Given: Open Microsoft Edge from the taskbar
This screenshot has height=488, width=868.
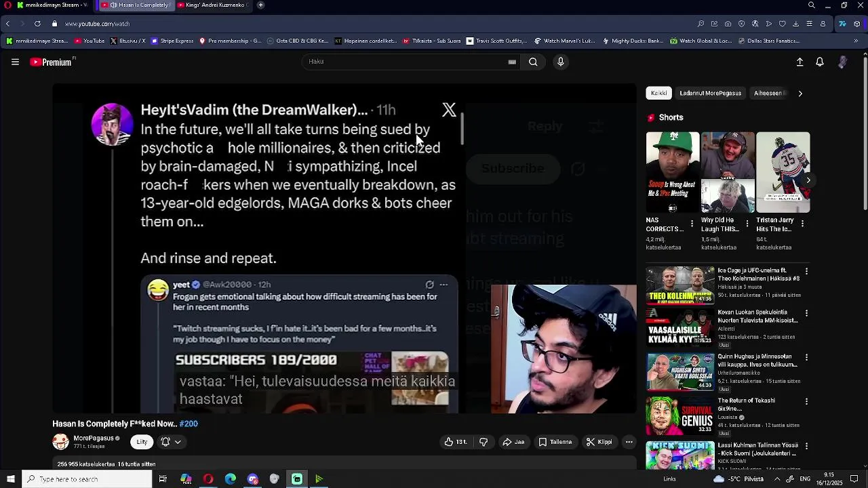Looking at the screenshot, I should pos(231,479).
